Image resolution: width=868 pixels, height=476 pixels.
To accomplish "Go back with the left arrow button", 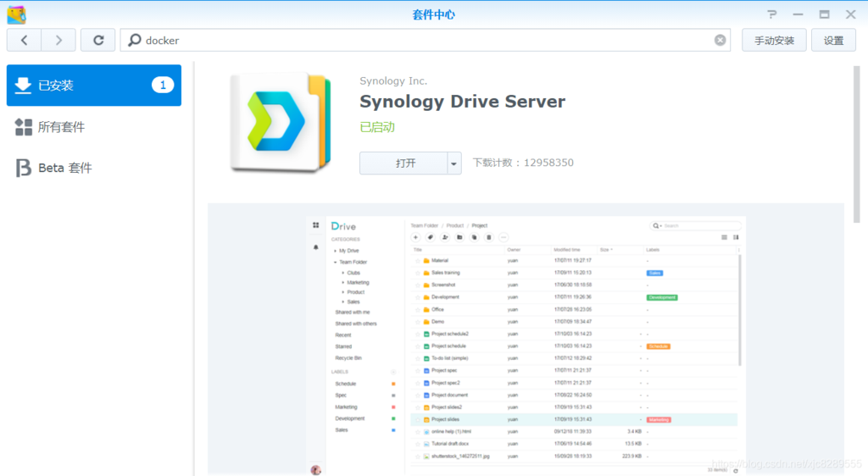I will coord(25,41).
